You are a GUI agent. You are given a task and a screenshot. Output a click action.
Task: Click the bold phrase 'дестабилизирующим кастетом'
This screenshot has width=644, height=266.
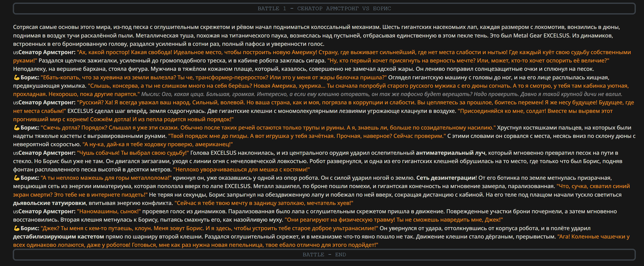click(59, 236)
